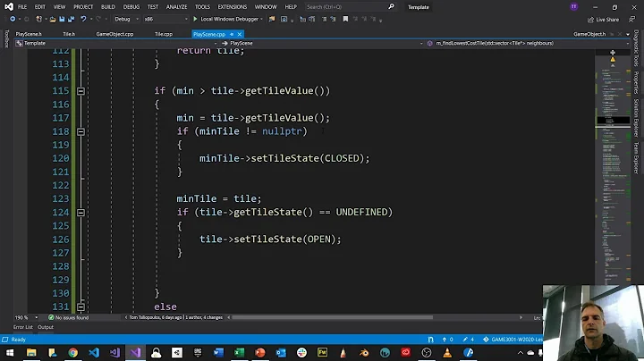Open the PlayScene class scope dropdown
Screen dimensions: 644x361
322,43
